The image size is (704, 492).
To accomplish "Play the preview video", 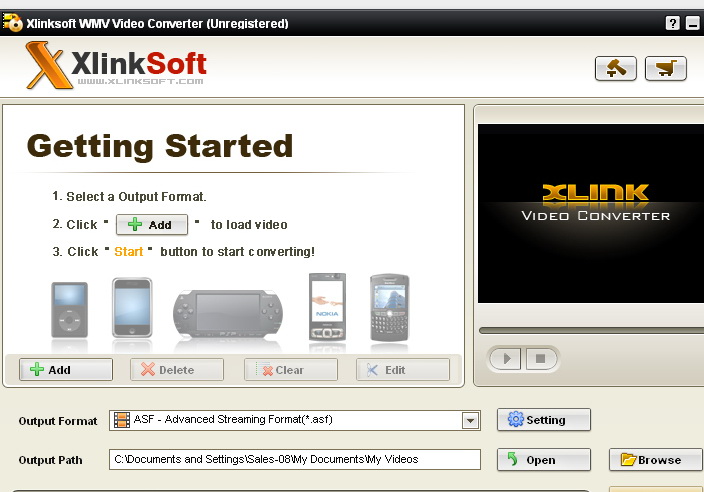I will tap(506, 359).
